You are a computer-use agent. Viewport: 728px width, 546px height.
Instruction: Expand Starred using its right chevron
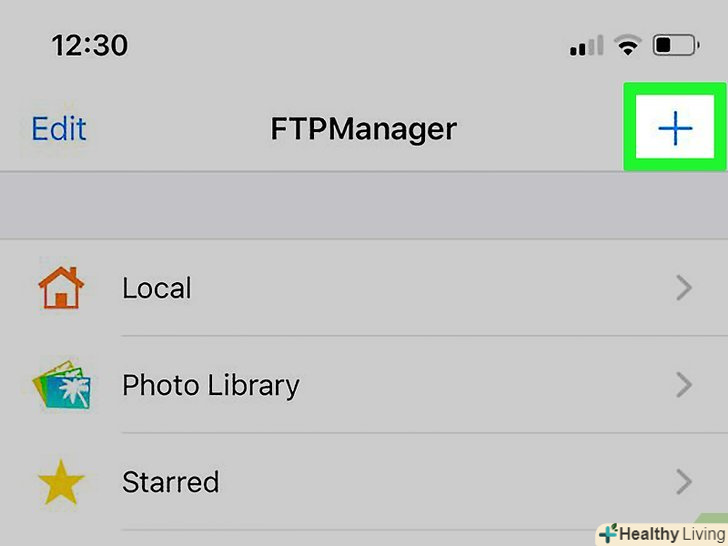click(x=684, y=482)
